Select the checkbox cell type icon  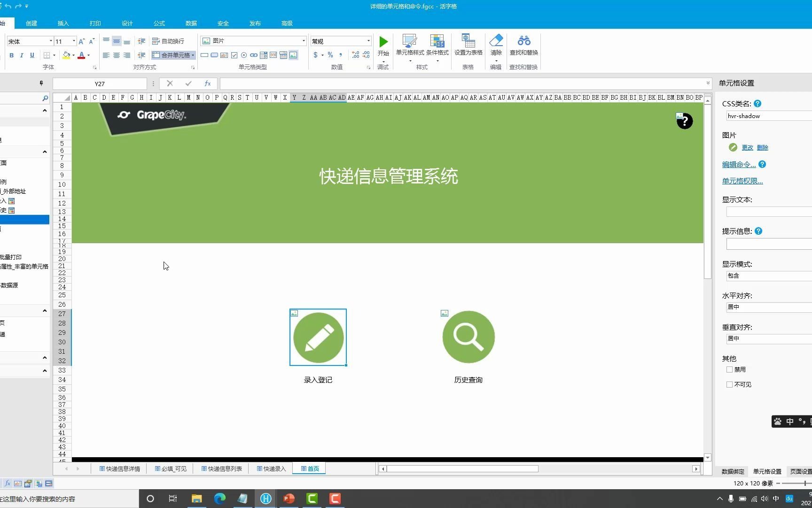click(x=234, y=55)
